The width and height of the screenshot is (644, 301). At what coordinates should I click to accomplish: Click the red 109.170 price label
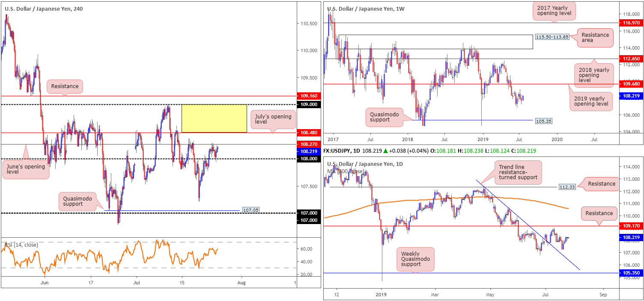coord(632,225)
